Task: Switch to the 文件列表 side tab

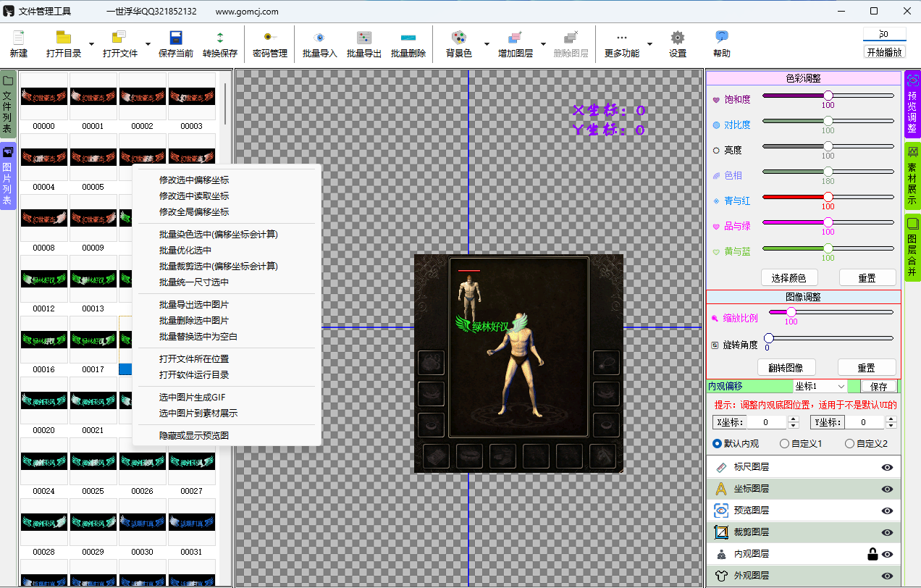Action: coord(8,105)
